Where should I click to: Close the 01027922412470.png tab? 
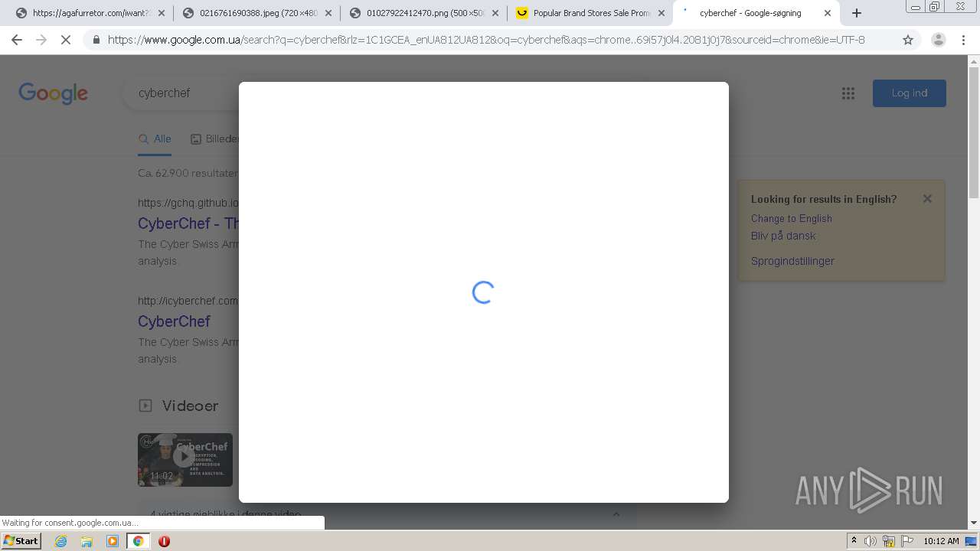(495, 13)
